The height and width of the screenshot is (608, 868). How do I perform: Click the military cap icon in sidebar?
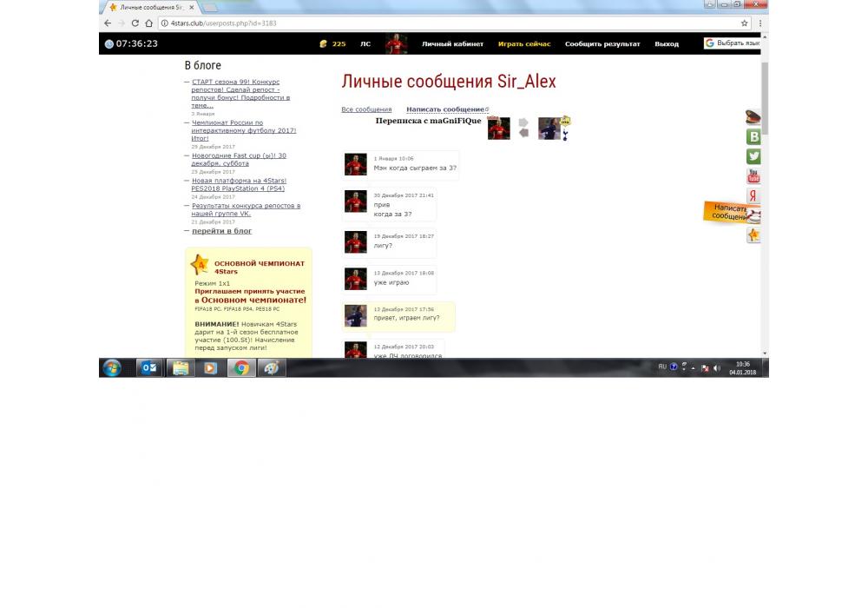pos(753,117)
